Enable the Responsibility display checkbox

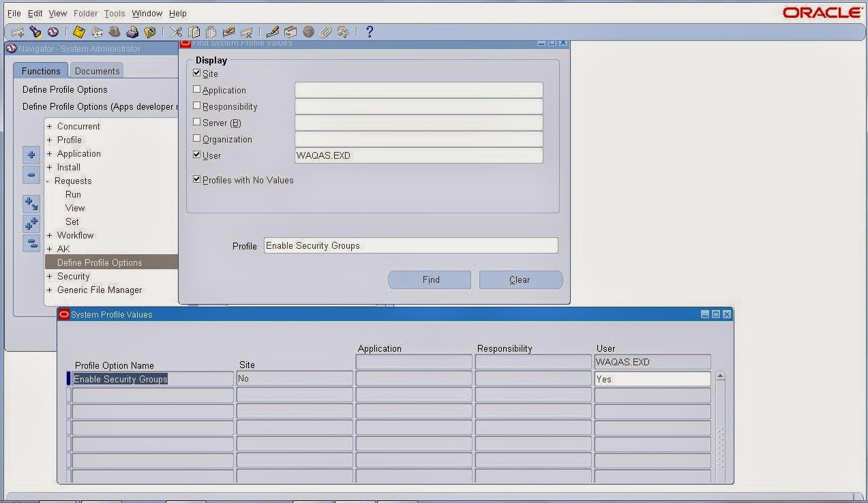196,106
